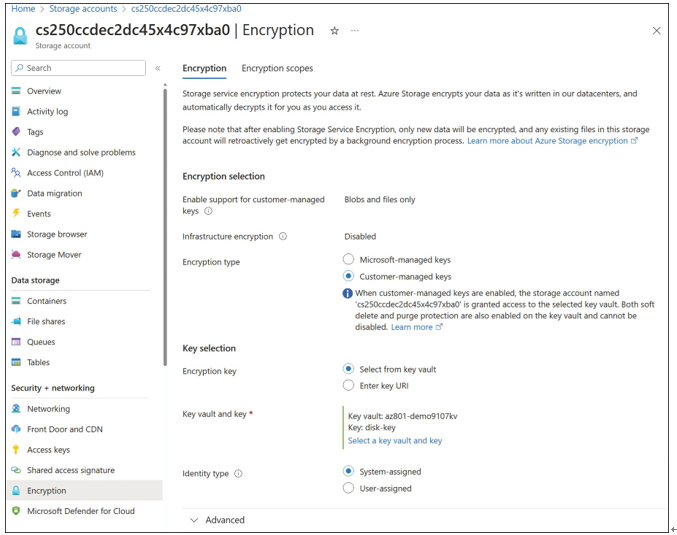Click the Blobs and files only value
The image size is (677, 535).
(380, 199)
